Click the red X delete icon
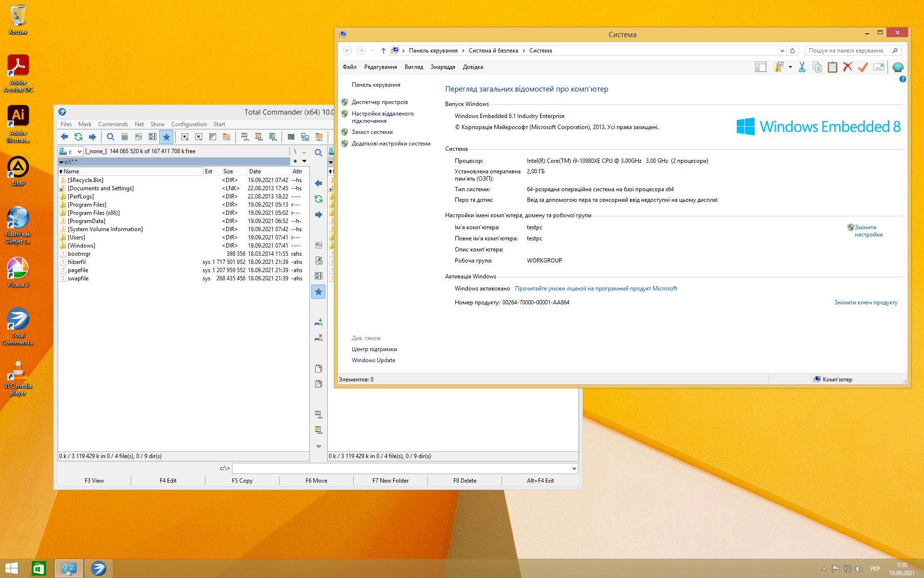The image size is (924, 578). pos(847,67)
